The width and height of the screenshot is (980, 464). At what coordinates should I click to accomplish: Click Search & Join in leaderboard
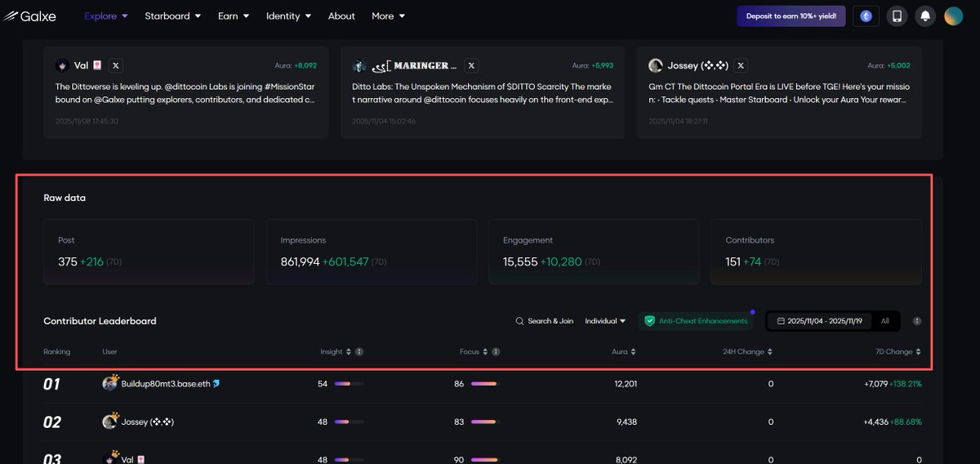545,321
